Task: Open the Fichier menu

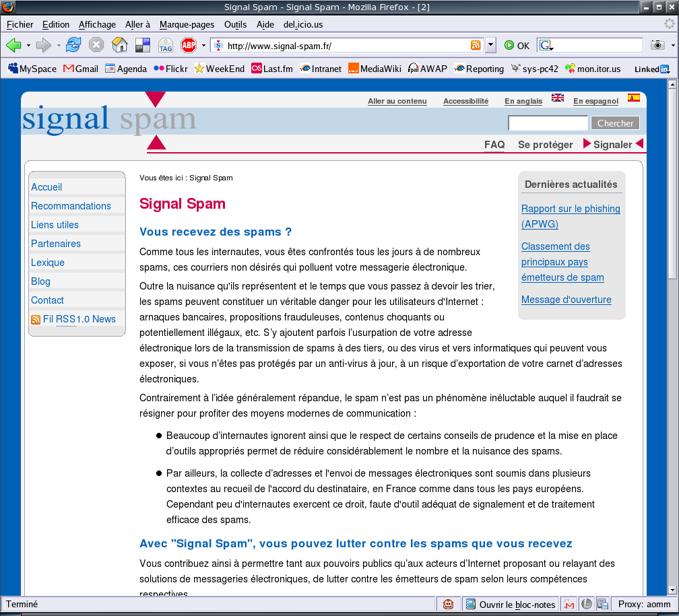Action: (x=20, y=25)
